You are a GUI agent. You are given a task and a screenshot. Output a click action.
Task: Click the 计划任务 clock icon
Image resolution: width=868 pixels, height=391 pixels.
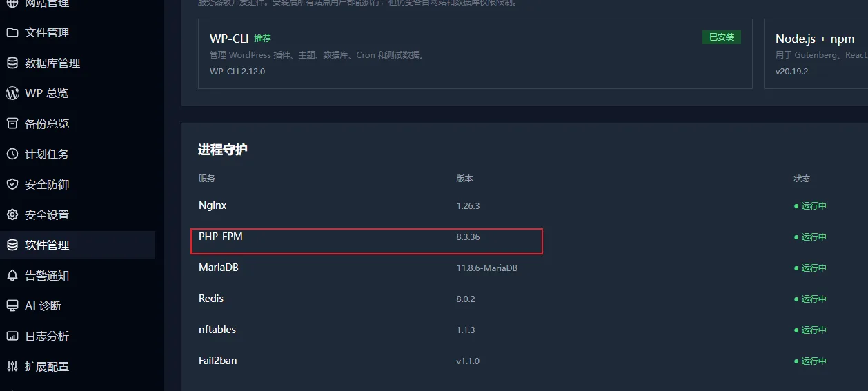(x=12, y=154)
